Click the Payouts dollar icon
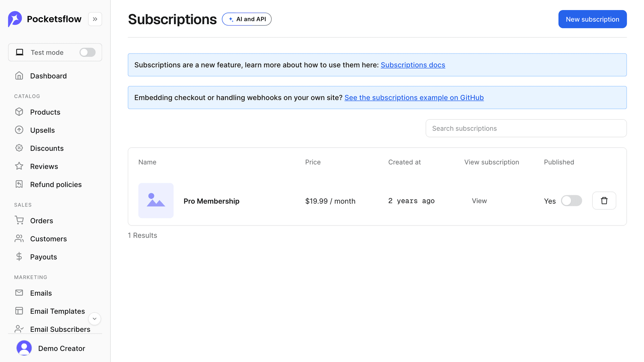Screen dimensions: 644x362 [19, 257]
